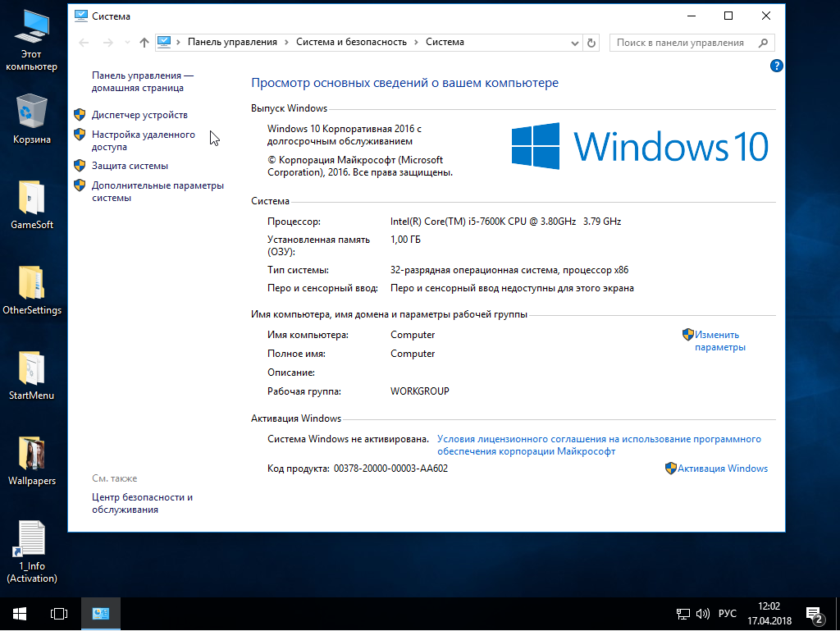Expand the recent locations dropdown arrow
Viewport: 840px width, 631px height.
coord(127,43)
